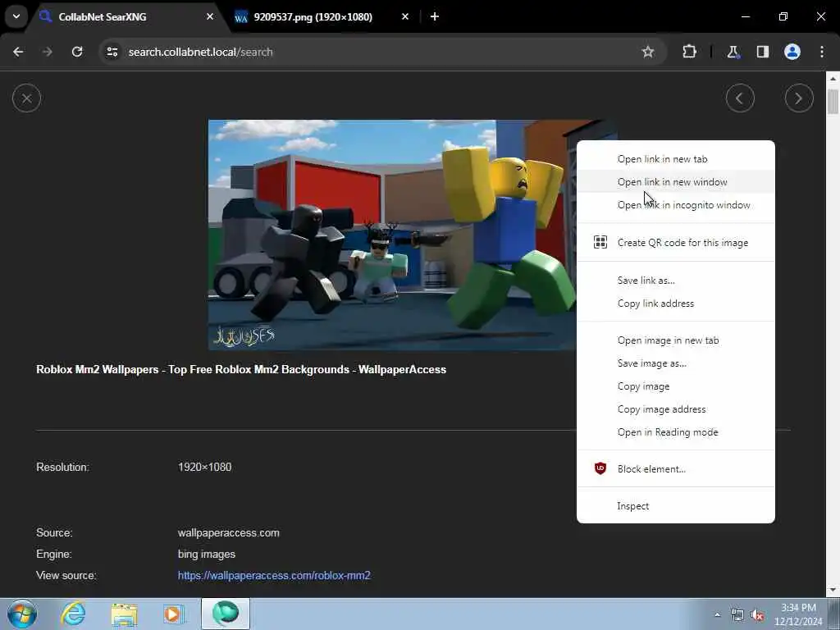
Task: Choose Copy image menu entry
Action: click(676, 386)
